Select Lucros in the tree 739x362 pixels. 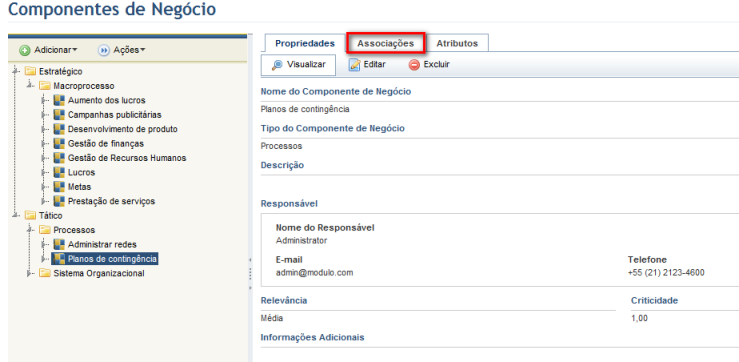(82, 172)
